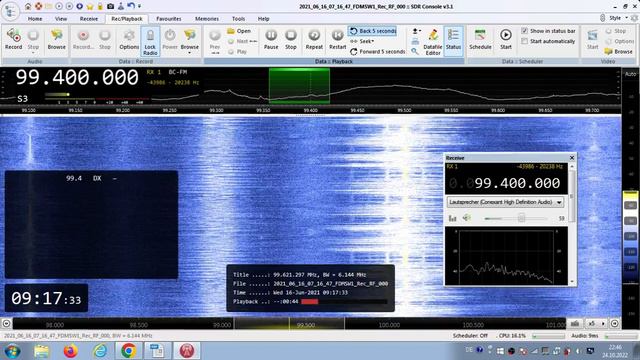Click the audio Record button
Screen dimensions: 640x360
[13, 40]
